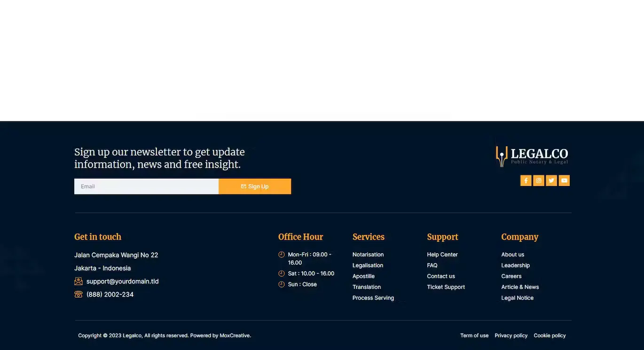This screenshot has width=644, height=350.
Task: Open the Cookie policy link
Action: click(550, 335)
